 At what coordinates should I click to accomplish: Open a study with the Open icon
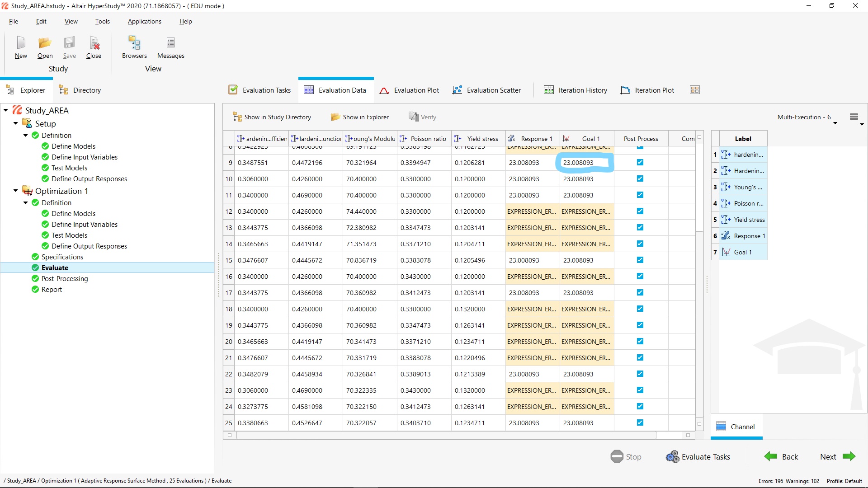pos(45,43)
